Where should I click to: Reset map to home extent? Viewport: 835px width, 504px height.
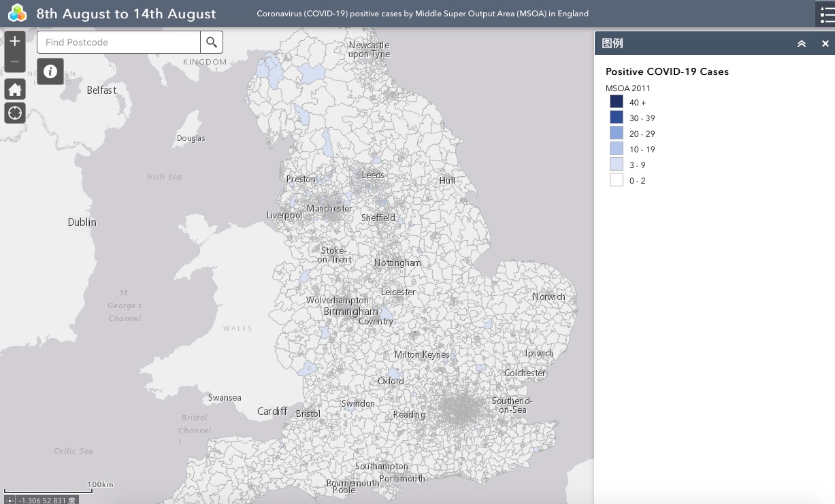(15, 89)
